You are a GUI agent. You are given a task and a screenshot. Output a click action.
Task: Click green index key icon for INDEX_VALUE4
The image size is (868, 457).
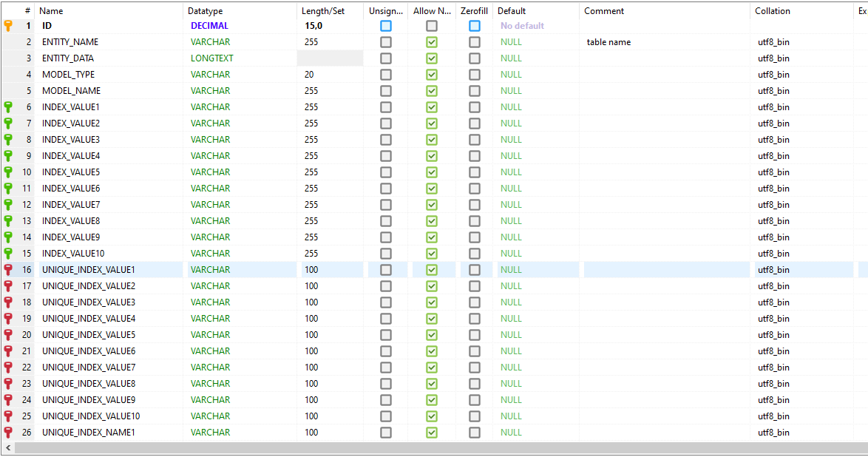(x=8, y=155)
